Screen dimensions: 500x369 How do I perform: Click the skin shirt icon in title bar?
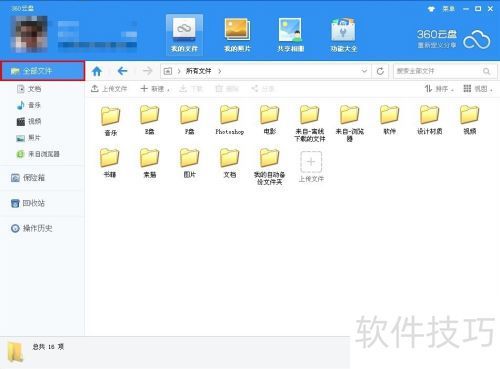(431, 9)
